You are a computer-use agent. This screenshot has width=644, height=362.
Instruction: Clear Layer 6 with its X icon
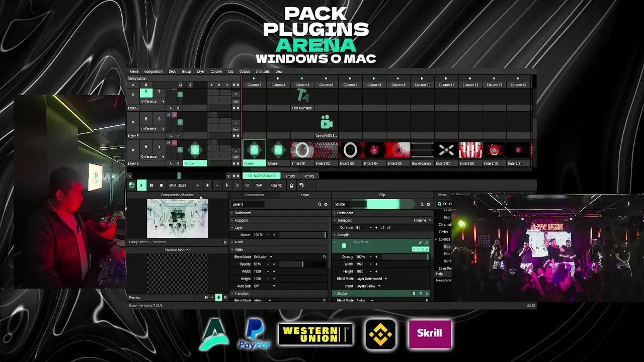click(133, 122)
